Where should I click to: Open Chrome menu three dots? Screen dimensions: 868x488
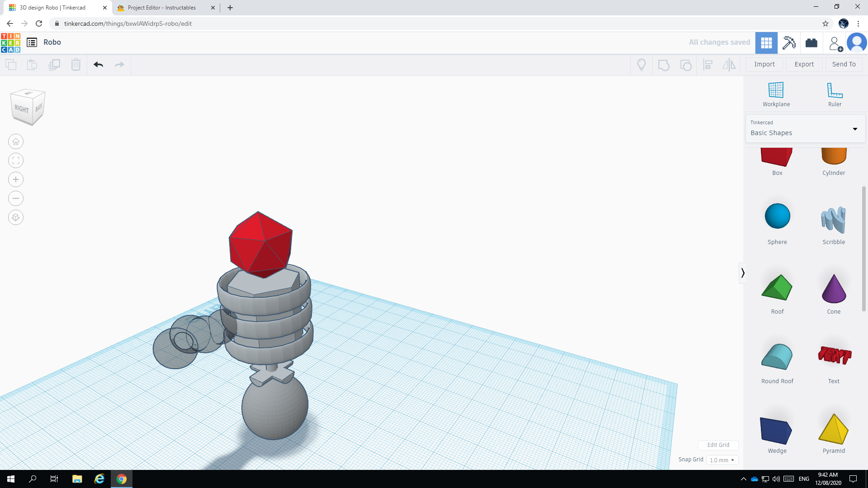[x=858, y=23]
